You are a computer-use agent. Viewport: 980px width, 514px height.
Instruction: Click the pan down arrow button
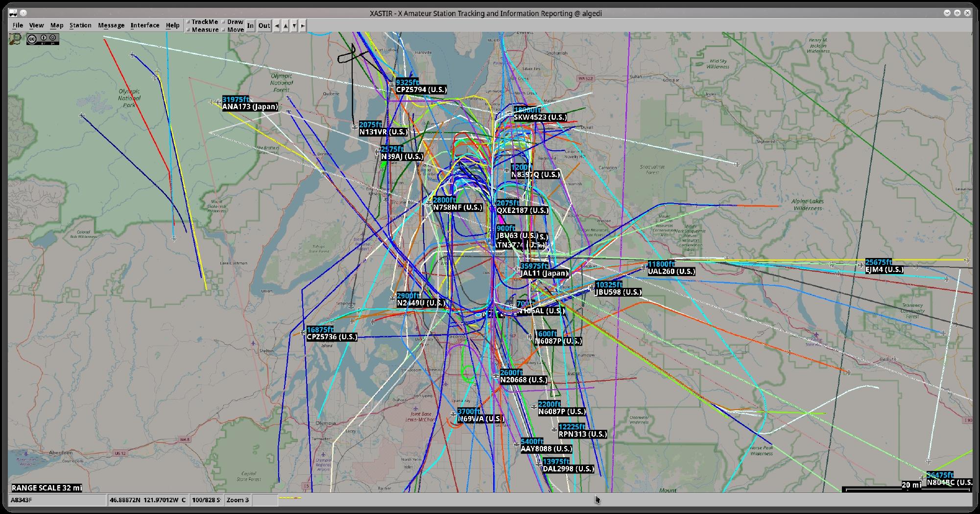coord(294,26)
